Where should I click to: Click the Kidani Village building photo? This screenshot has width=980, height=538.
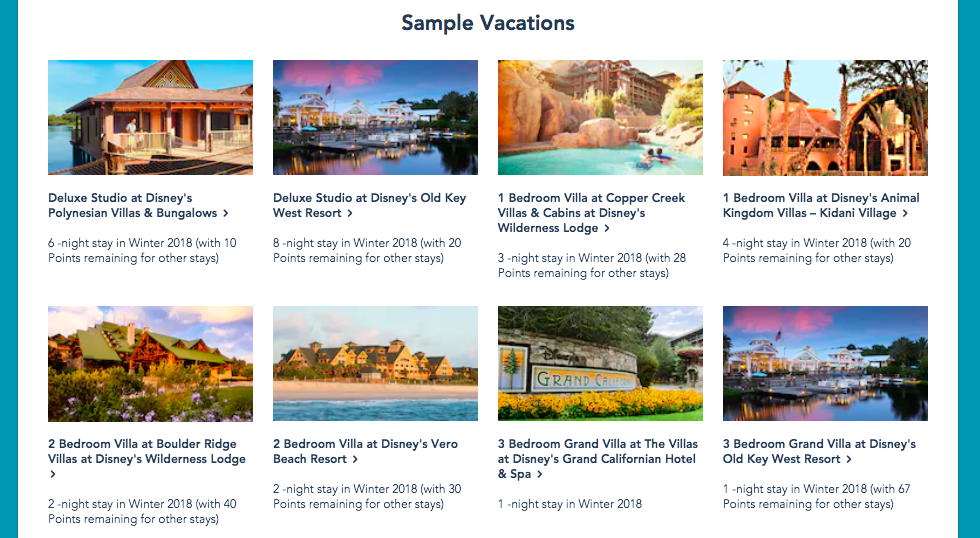click(826, 117)
